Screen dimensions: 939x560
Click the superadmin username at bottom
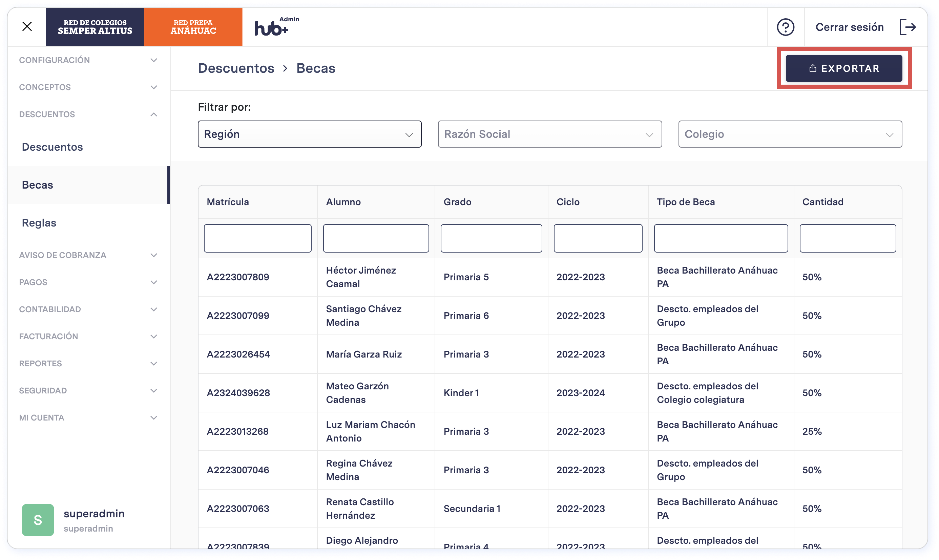[94, 514]
